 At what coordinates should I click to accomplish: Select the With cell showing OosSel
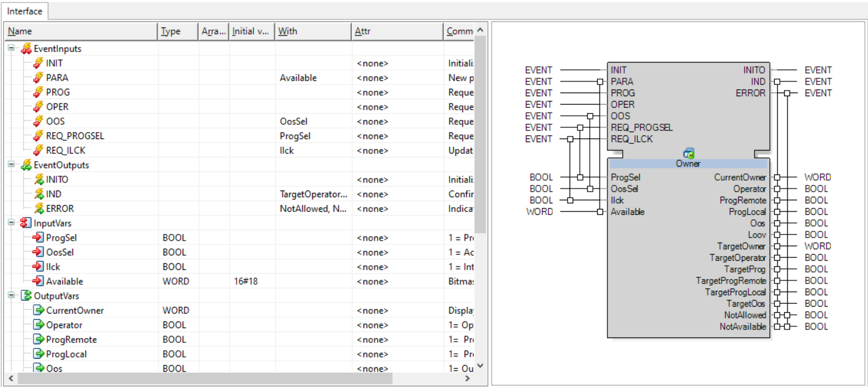point(313,121)
